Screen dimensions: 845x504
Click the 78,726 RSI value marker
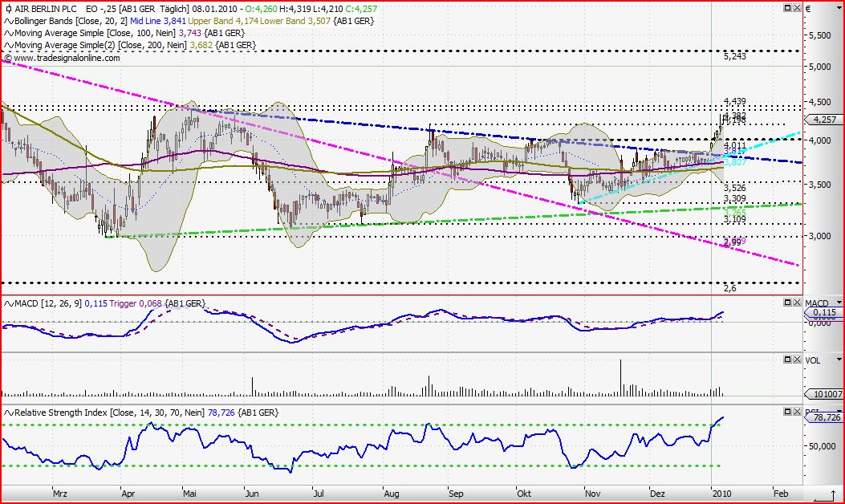(x=824, y=418)
